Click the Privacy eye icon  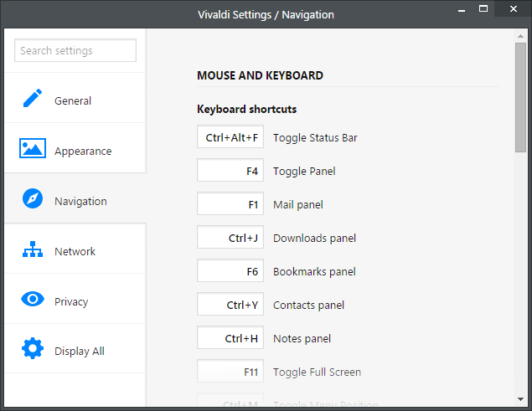coord(33,299)
